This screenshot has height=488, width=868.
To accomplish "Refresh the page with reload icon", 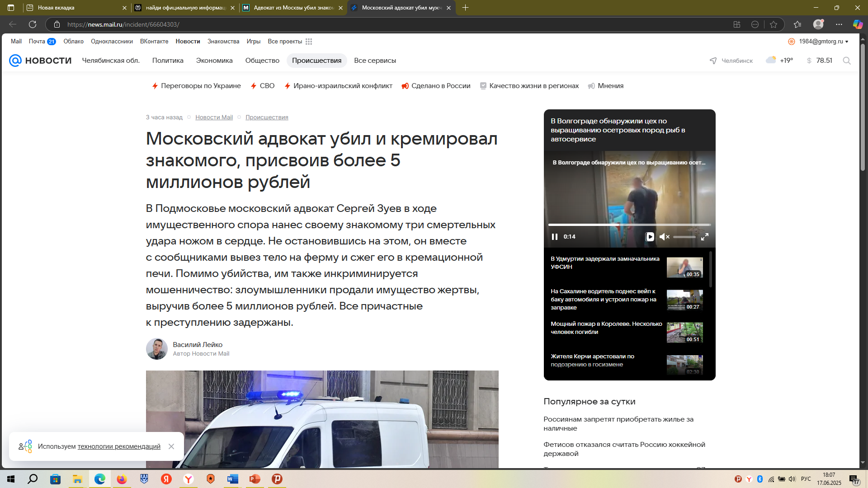I will tap(33, 24).
